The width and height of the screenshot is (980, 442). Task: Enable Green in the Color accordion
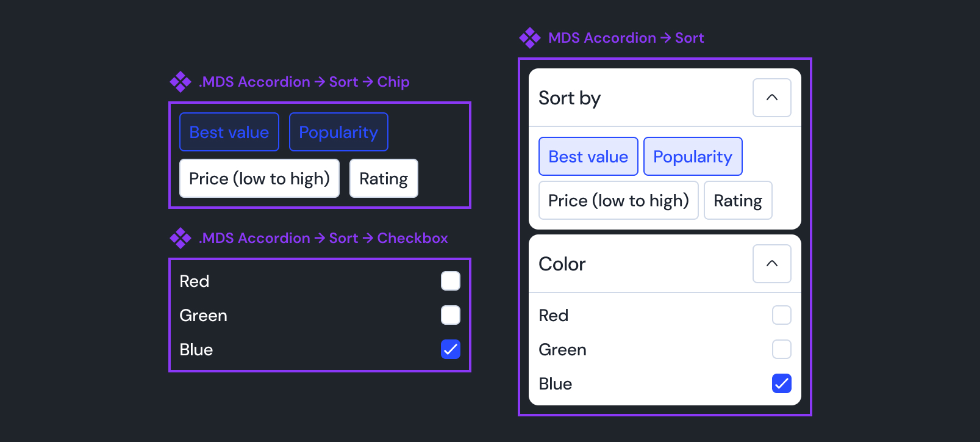point(781,350)
